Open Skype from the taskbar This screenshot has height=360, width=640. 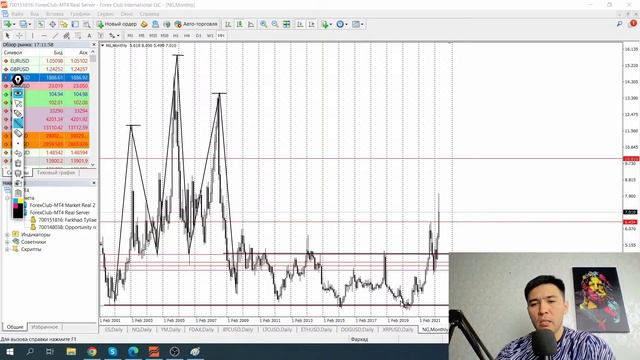point(113,351)
